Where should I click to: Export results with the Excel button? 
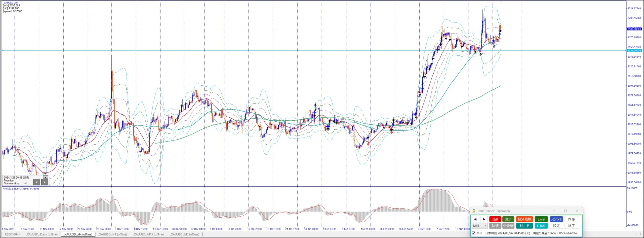[x=541, y=219]
